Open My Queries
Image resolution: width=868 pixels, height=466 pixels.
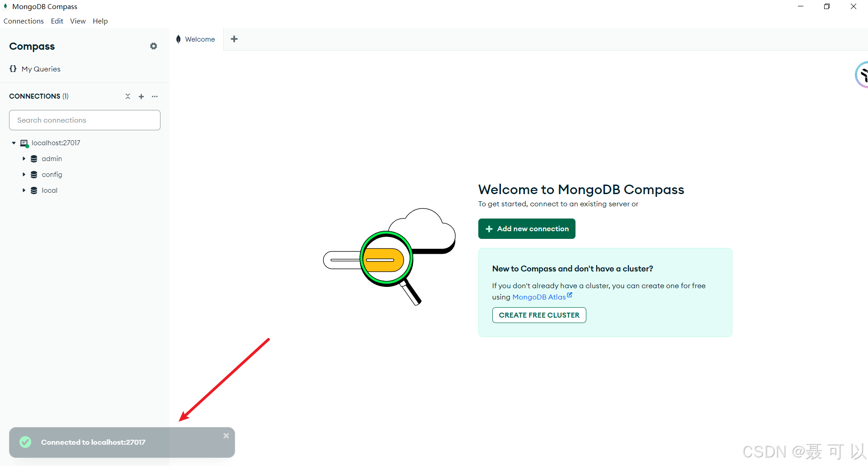tap(41, 69)
